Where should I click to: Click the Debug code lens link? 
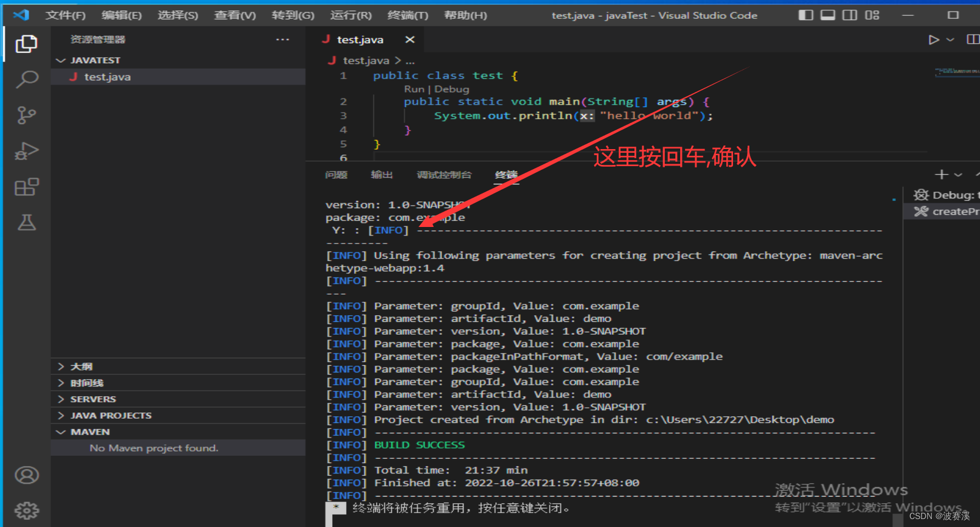(451, 89)
